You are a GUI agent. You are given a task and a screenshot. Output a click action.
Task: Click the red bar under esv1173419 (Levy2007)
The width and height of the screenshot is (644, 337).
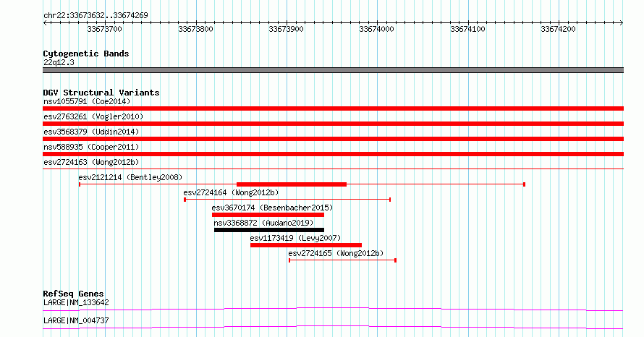(306, 245)
